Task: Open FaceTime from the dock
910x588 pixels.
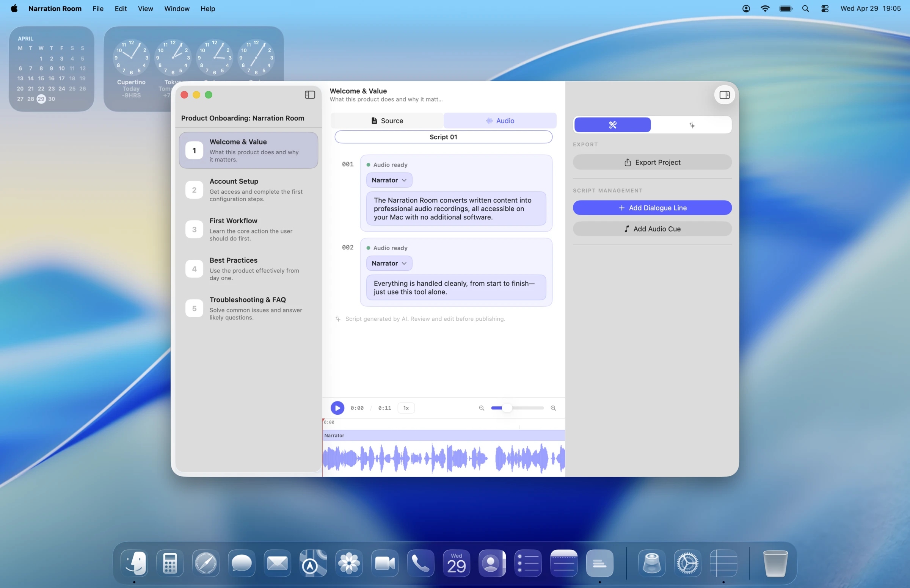Action: (384, 563)
